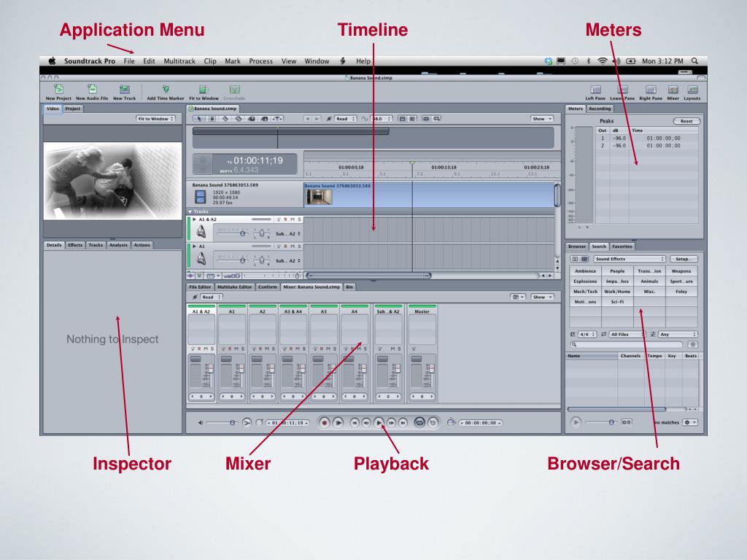Image resolution: width=747 pixels, height=560 pixels.
Task: Click the Fit to Window toolbar icon
Action: (204, 89)
